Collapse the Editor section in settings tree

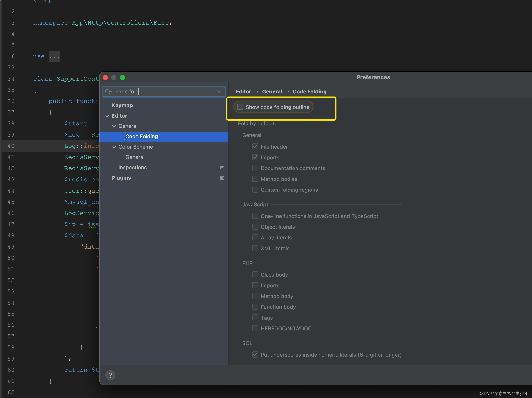(x=108, y=116)
